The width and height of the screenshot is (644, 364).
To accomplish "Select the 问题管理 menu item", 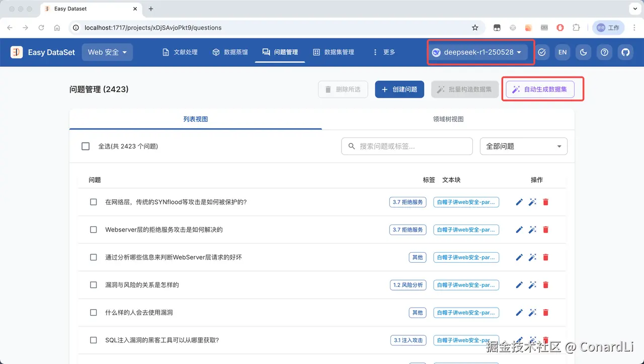I will point(280,52).
